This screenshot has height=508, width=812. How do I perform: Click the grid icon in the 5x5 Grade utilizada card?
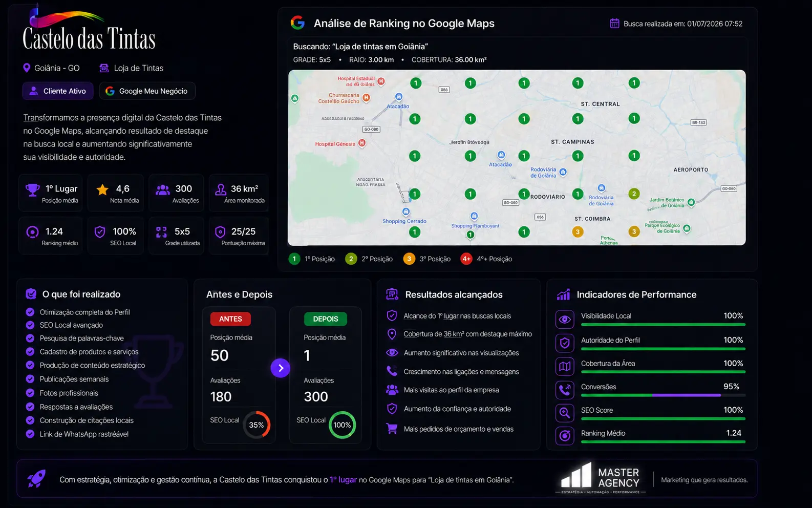[x=161, y=232]
